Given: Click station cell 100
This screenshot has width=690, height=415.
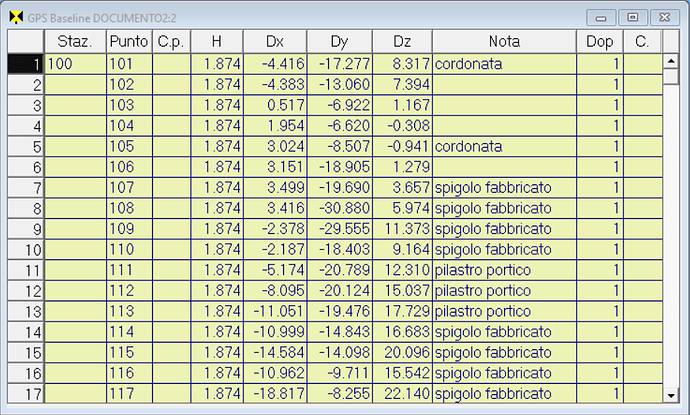Looking at the screenshot, I should coord(75,64).
